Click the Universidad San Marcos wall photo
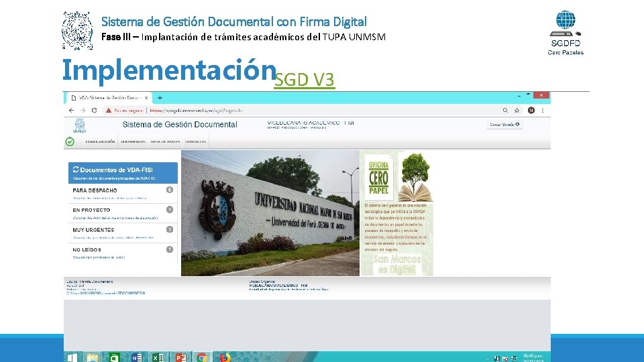Image resolution: width=644 pixels, height=362 pixels. pyautogui.click(x=270, y=213)
